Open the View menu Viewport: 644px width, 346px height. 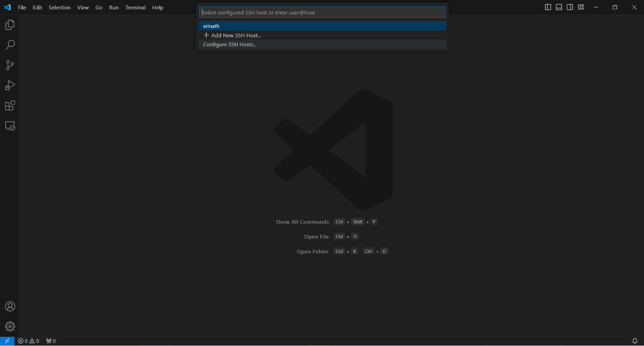click(83, 7)
